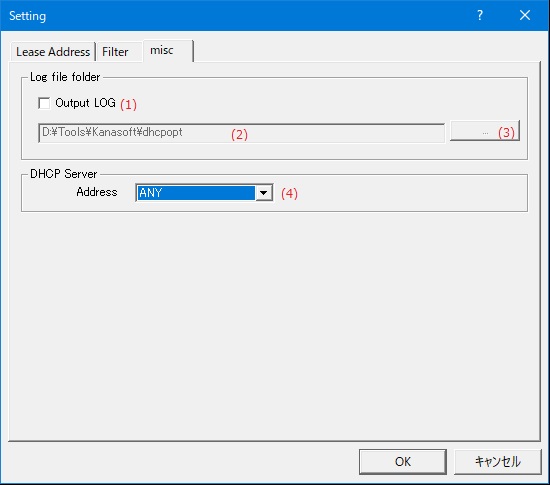
Task: Click the DHCP Server group title
Action: (63, 174)
